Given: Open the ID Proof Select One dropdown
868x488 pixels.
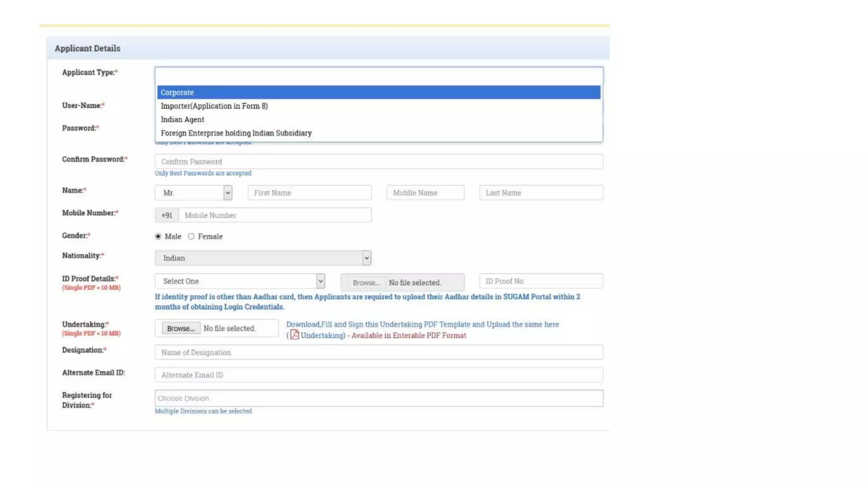Looking at the screenshot, I should click(x=240, y=281).
